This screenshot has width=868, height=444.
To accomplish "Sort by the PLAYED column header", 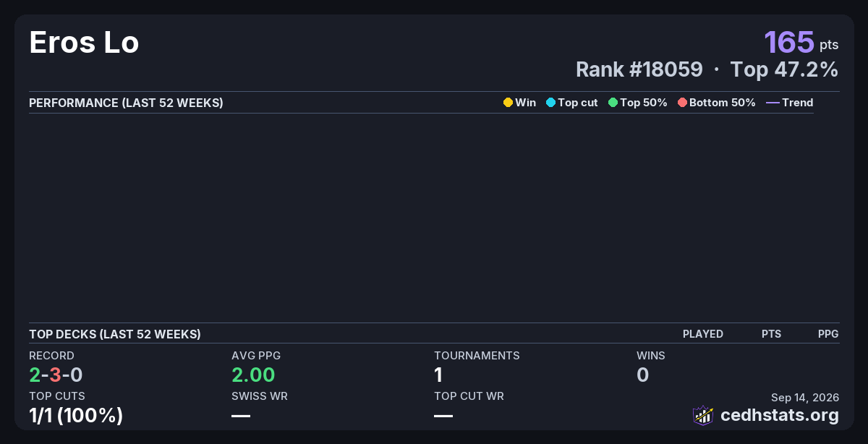I will coord(703,334).
